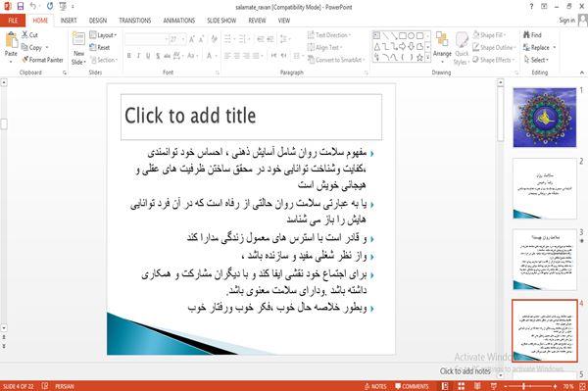
Task: Click Convert to SmartArt button
Action: click(x=336, y=60)
